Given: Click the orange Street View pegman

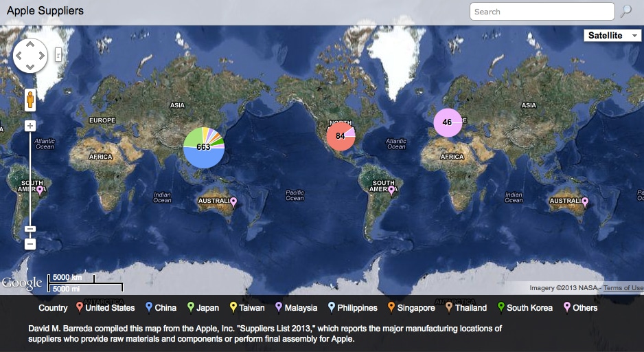Looking at the screenshot, I should click(30, 101).
